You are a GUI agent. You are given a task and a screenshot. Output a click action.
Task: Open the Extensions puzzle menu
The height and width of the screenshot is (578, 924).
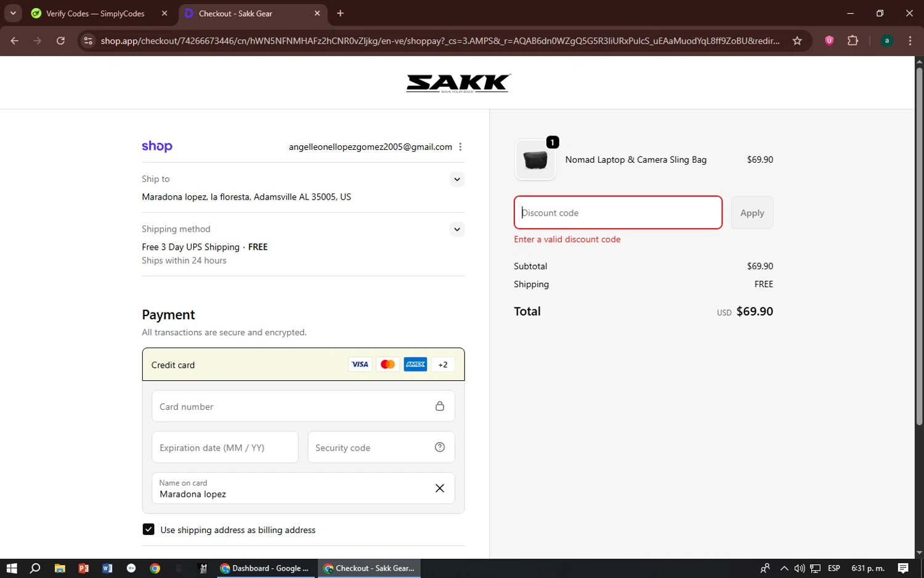[x=853, y=41]
